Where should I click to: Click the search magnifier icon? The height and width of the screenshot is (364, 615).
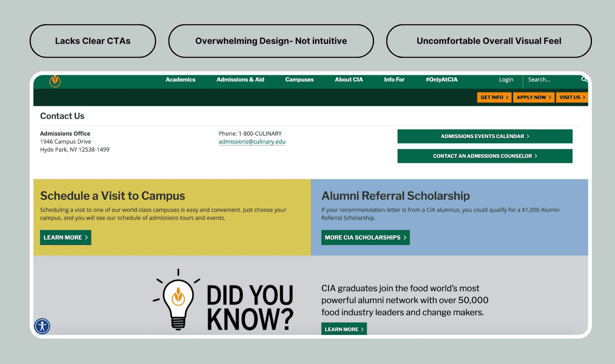tap(584, 79)
